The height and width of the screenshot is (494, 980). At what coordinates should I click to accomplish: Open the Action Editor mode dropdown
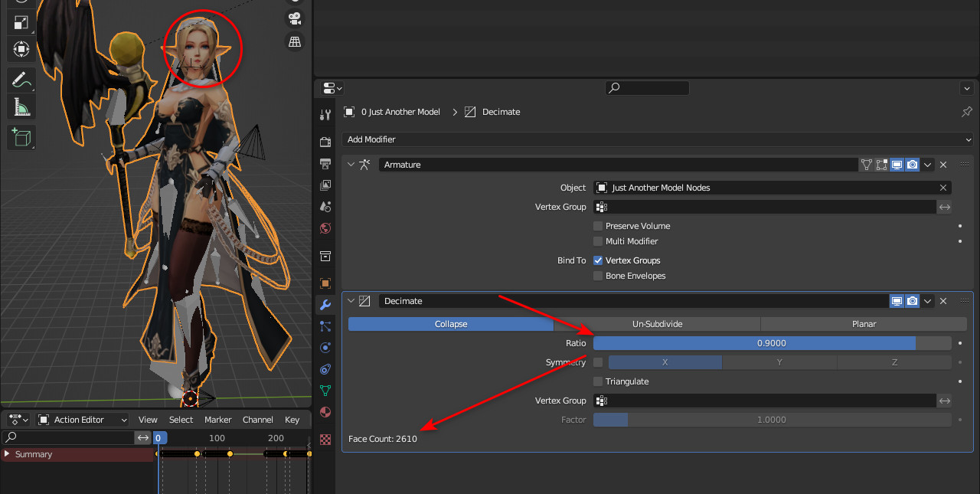(83, 420)
